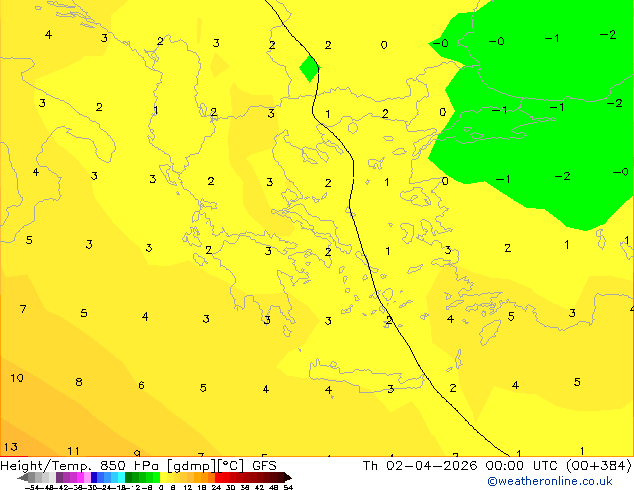Click the cyan swatch in the temperature legend

point(121,478)
